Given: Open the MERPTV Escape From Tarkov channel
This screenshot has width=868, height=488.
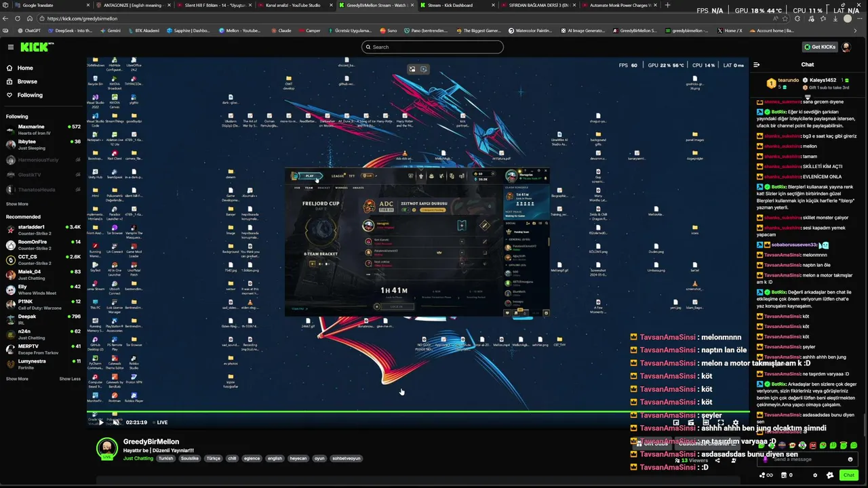Looking at the screenshot, I should (x=43, y=349).
